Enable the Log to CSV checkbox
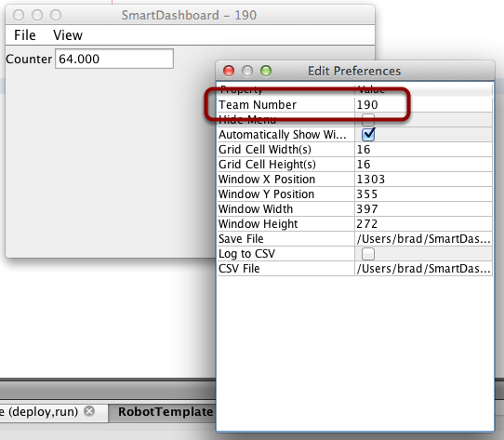The width and height of the screenshot is (504, 440). point(368,254)
